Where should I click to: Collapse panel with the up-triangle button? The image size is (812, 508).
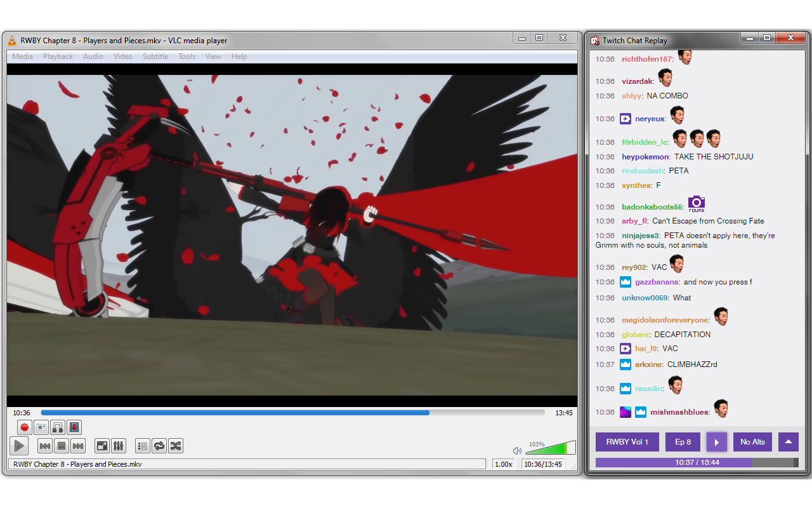point(789,442)
